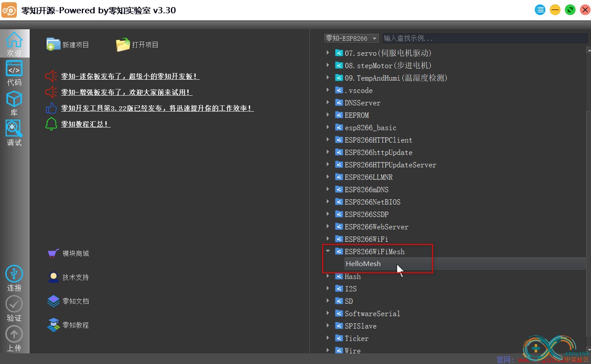
Task: Click the thumbs-up icon beside v3.22 news
Action: coord(51,108)
